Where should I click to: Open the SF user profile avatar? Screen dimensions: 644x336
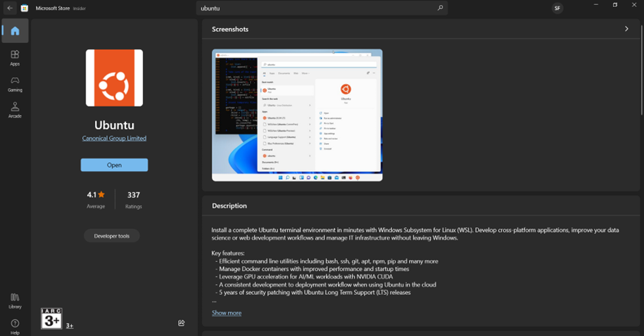[x=558, y=8]
